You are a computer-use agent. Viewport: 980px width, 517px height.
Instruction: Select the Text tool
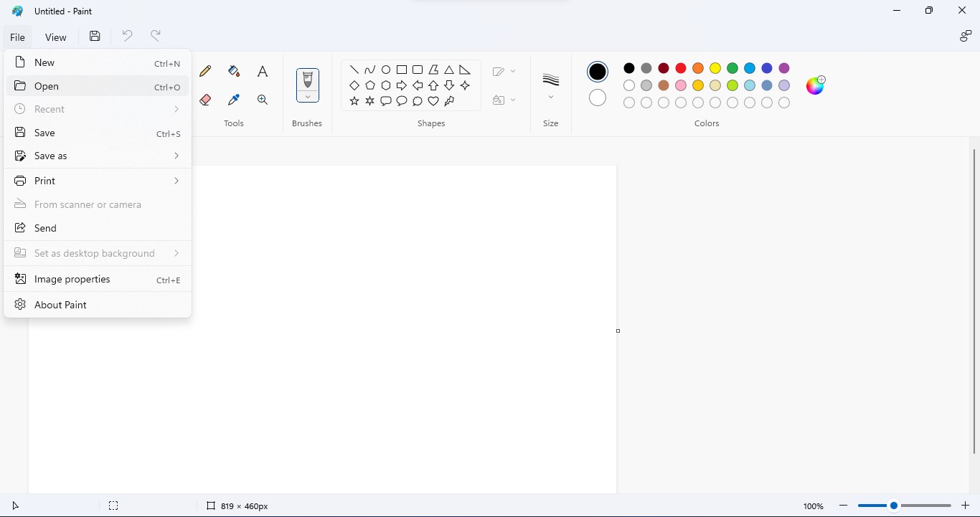tap(263, 71)
